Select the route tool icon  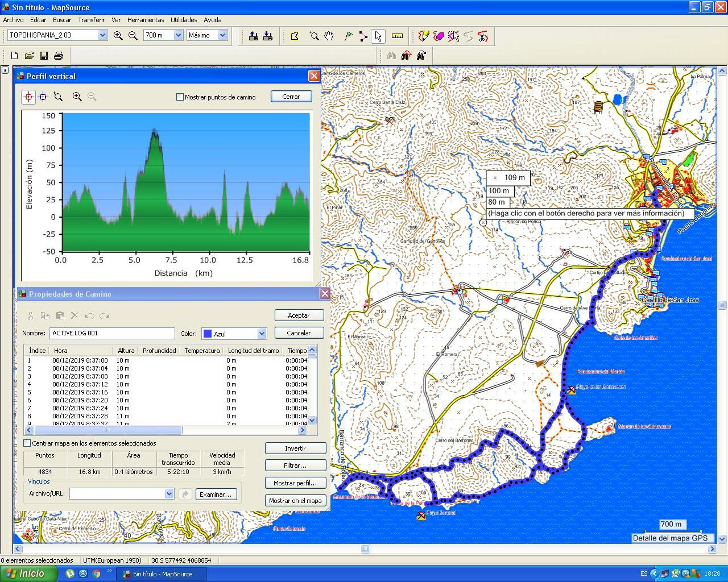(x=363, y=36)
